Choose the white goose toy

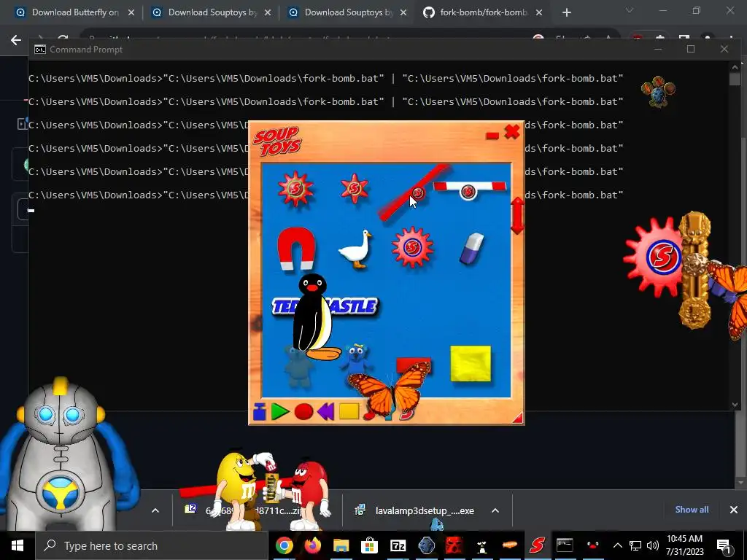tap(355, 249)
